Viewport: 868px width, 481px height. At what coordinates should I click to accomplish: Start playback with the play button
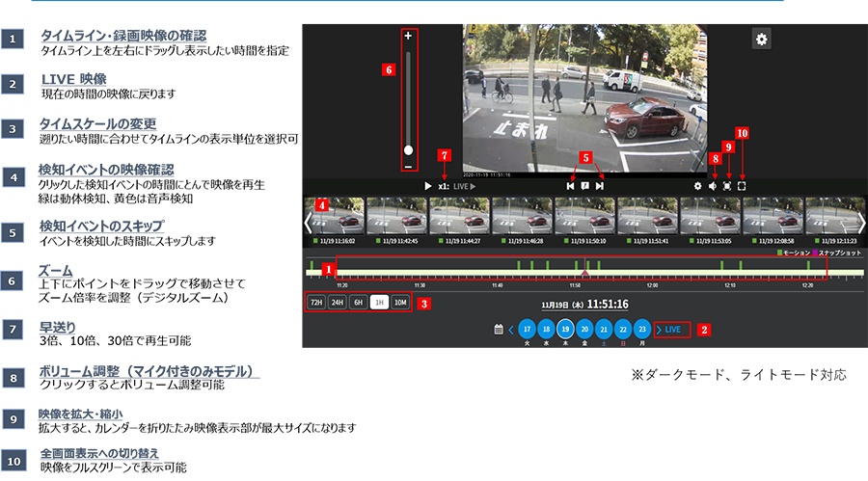pyautogui.click(x=427, y=186)
